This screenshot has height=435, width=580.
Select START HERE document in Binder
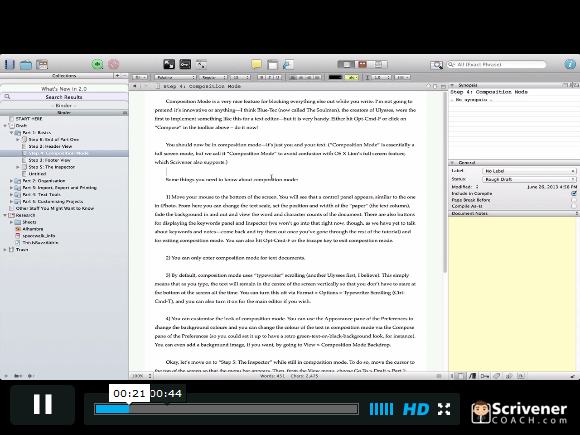[x=29, y=119]
